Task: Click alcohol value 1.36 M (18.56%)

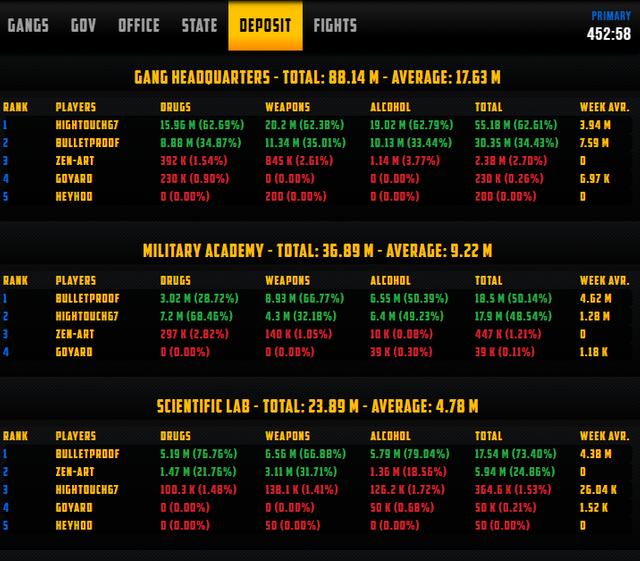Action: [x=408, y=472]
